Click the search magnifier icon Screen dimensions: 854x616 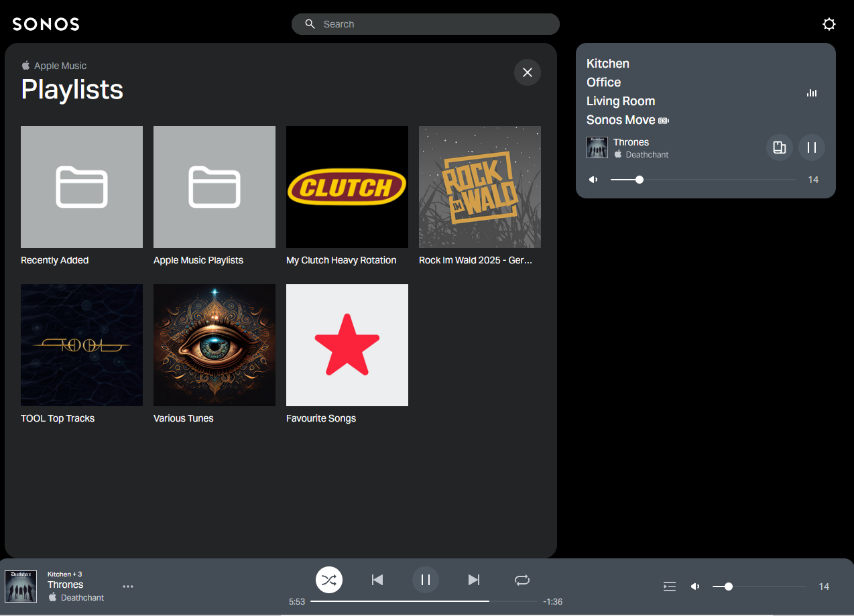[310, 24]
